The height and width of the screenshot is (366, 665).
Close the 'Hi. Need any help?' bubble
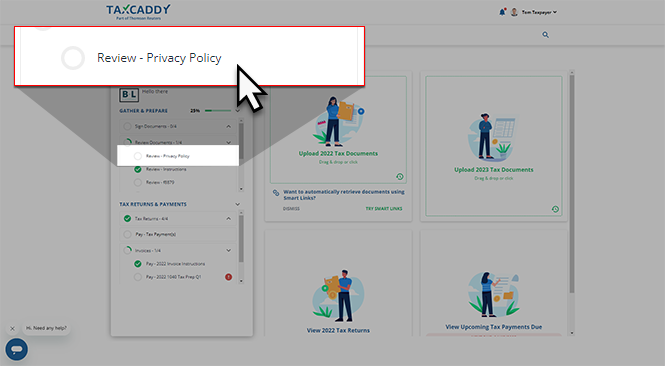12,328
